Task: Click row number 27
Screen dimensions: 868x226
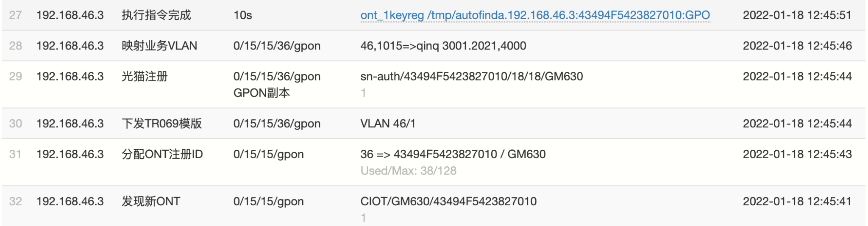Action: tap(15, 15)
